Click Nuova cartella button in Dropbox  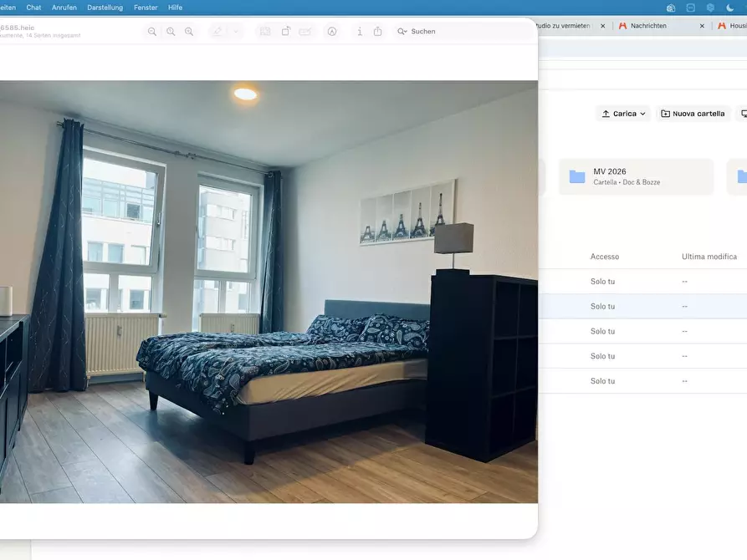coord(693,114)
